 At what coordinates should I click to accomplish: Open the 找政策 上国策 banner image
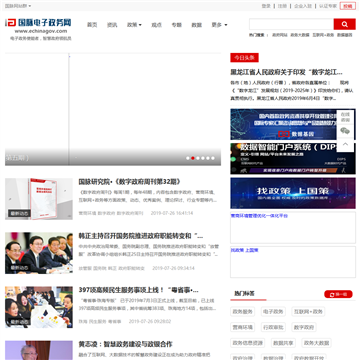(293, 193)
